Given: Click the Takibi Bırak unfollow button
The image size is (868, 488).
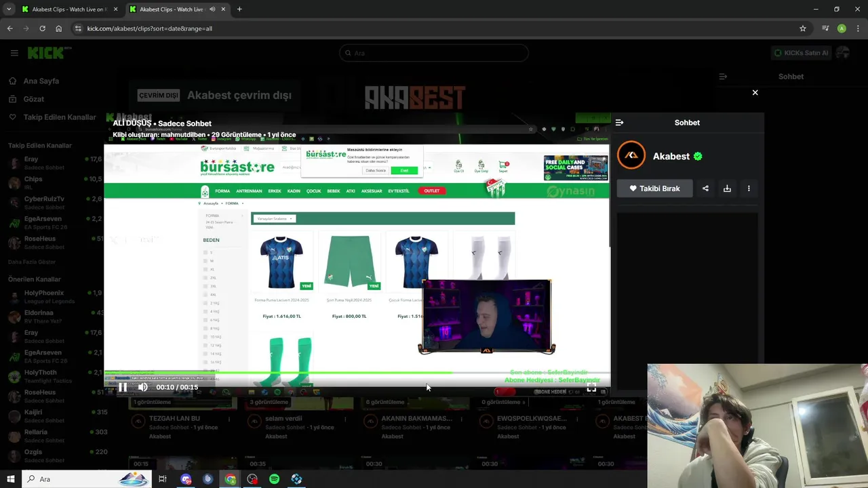Looking at the screenshot, I should point(654,188).
